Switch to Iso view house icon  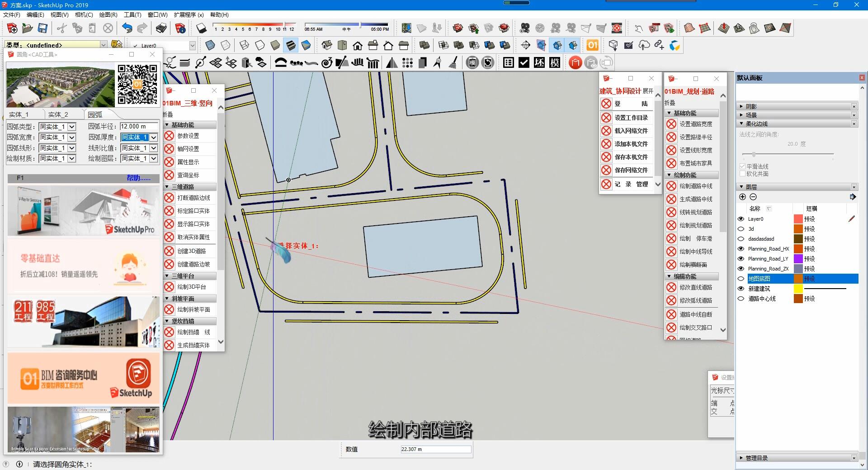point(327,45)
